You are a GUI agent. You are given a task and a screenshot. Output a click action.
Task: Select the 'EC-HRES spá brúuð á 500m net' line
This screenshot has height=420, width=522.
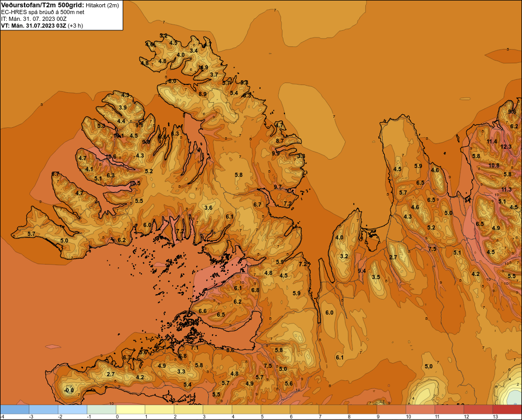click(43, 12)
